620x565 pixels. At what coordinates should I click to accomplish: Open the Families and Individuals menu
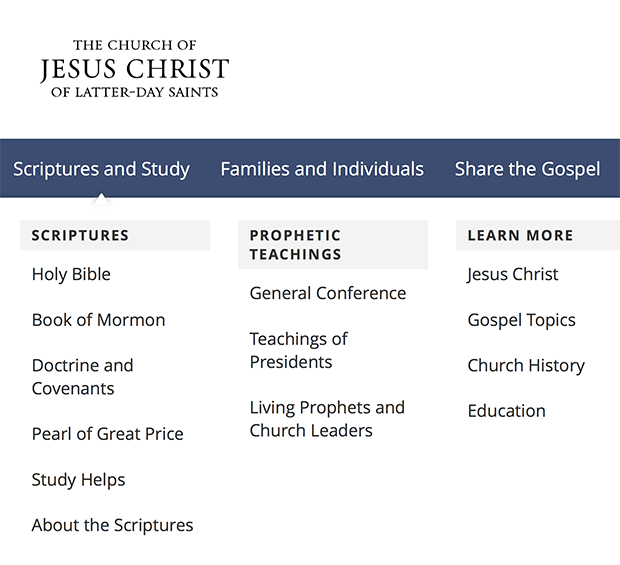[322, 169]
